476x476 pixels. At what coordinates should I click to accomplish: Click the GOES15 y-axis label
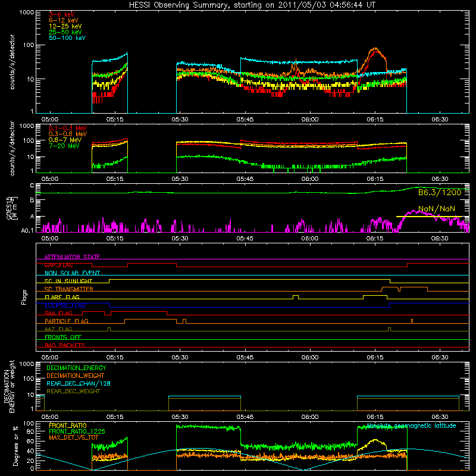point(12,208)
